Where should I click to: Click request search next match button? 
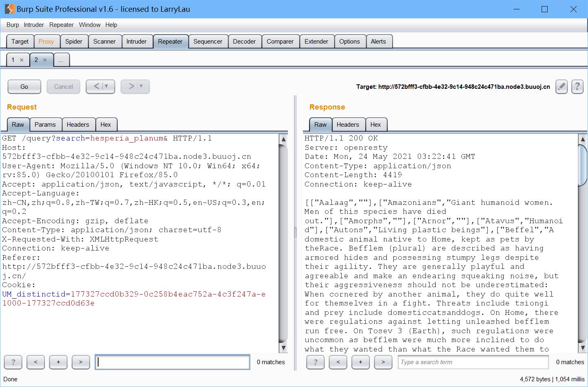pyautogui.click(x=81, y=362)
